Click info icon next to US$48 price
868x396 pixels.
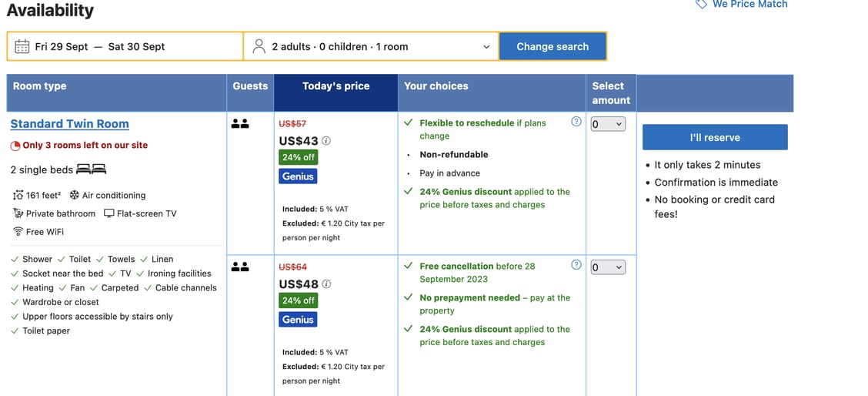coord(326,284)
